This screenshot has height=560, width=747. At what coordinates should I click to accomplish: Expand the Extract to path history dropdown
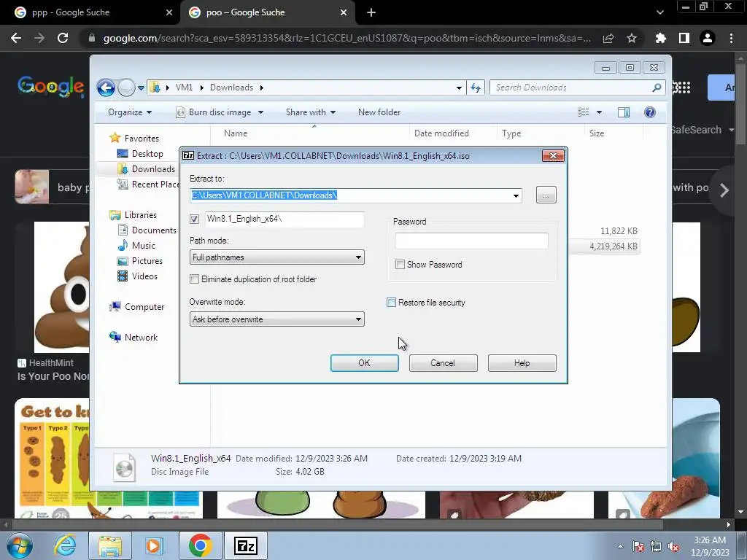tap(516, 195)
